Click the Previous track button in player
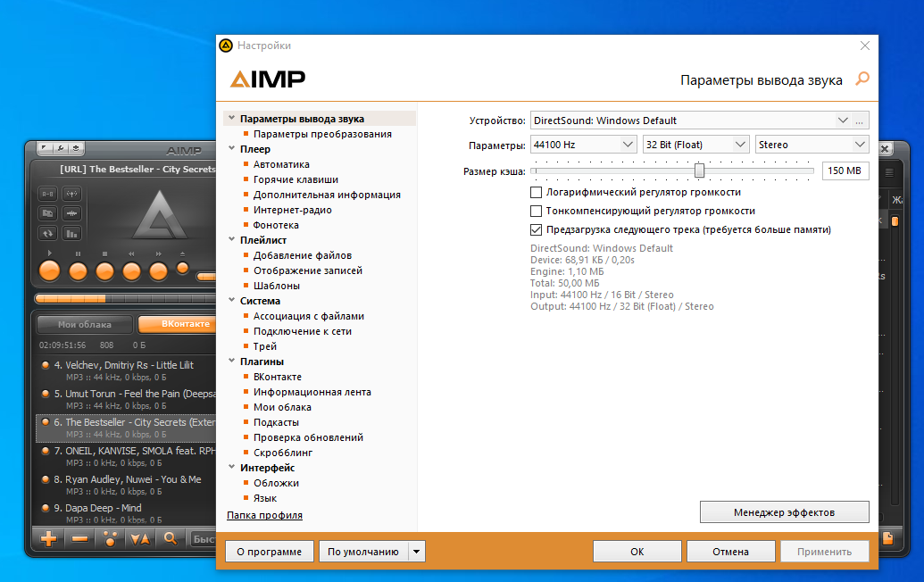Screen dimensions: 924x582 [131, 271]
